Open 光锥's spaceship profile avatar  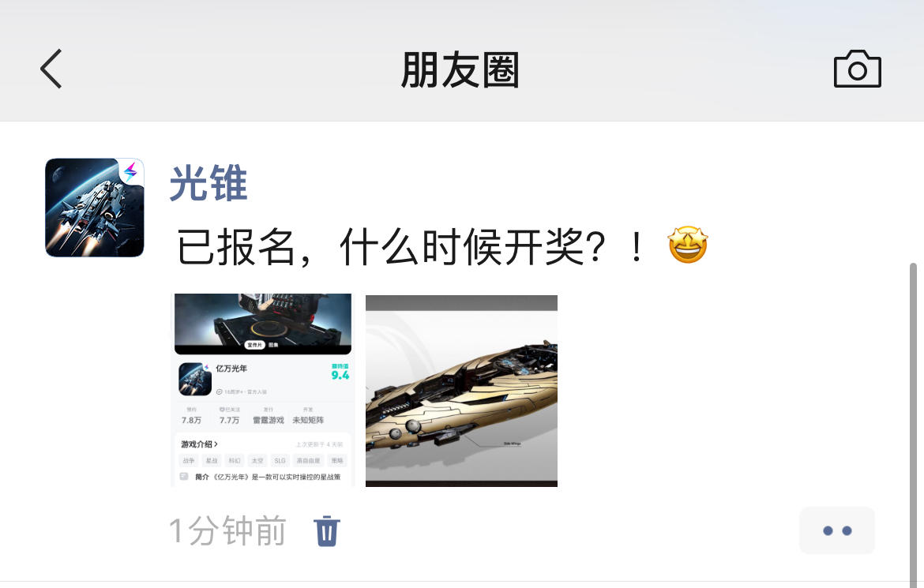click(x=94, y=208)
